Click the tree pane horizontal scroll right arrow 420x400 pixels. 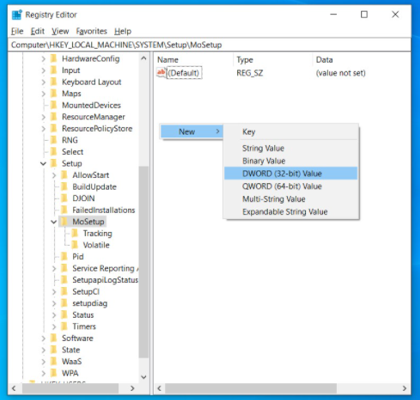(x=132, y=388)
